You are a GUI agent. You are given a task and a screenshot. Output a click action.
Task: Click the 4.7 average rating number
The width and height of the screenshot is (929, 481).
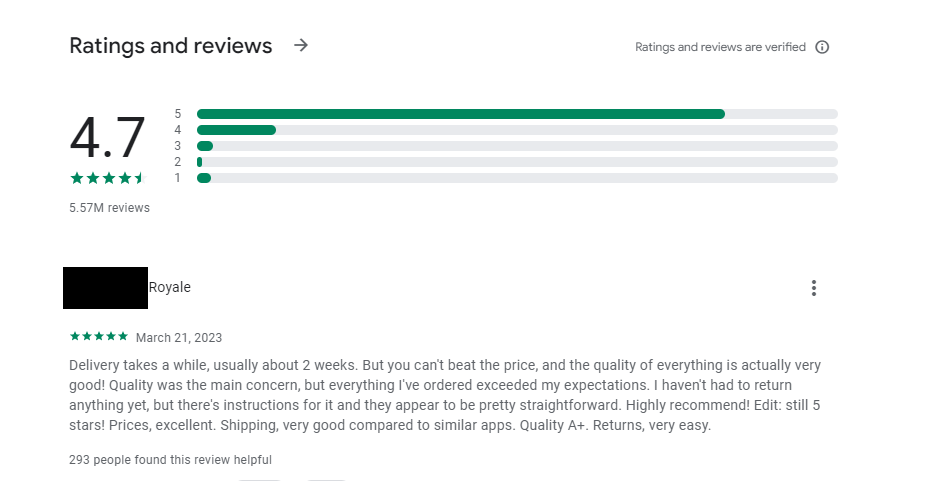107,138
